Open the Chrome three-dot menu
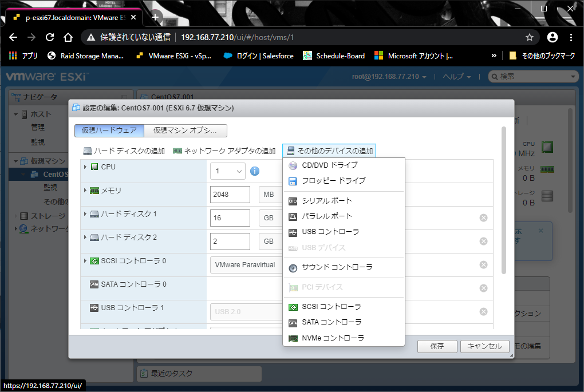This screenshot has height=392, width=584. (x=571, y=37)
